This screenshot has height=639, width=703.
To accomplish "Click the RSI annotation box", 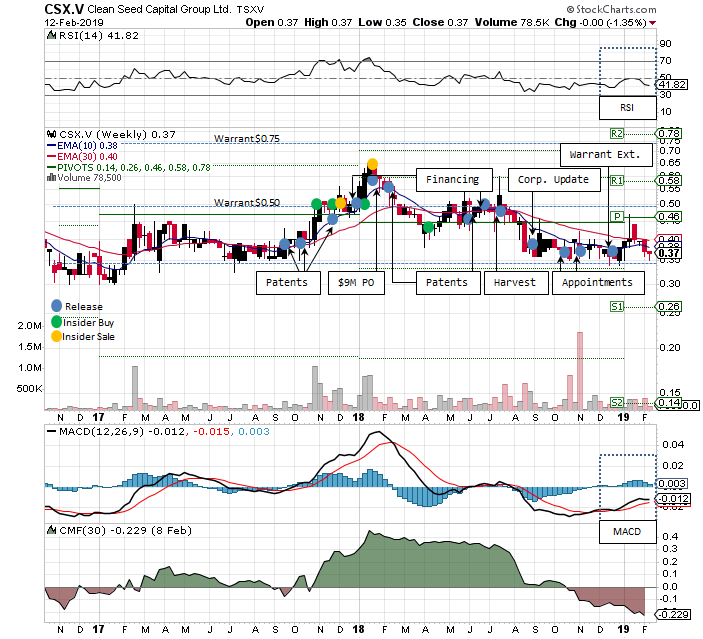I will pyautogui.click(x=628, y=108).
